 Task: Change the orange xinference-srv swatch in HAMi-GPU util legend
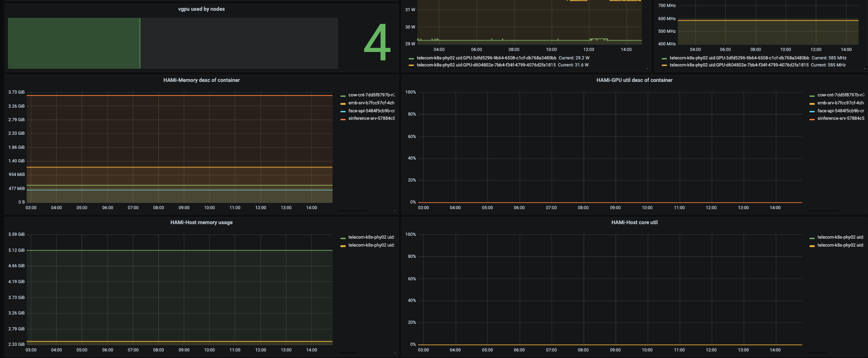(x=812, y=119)
